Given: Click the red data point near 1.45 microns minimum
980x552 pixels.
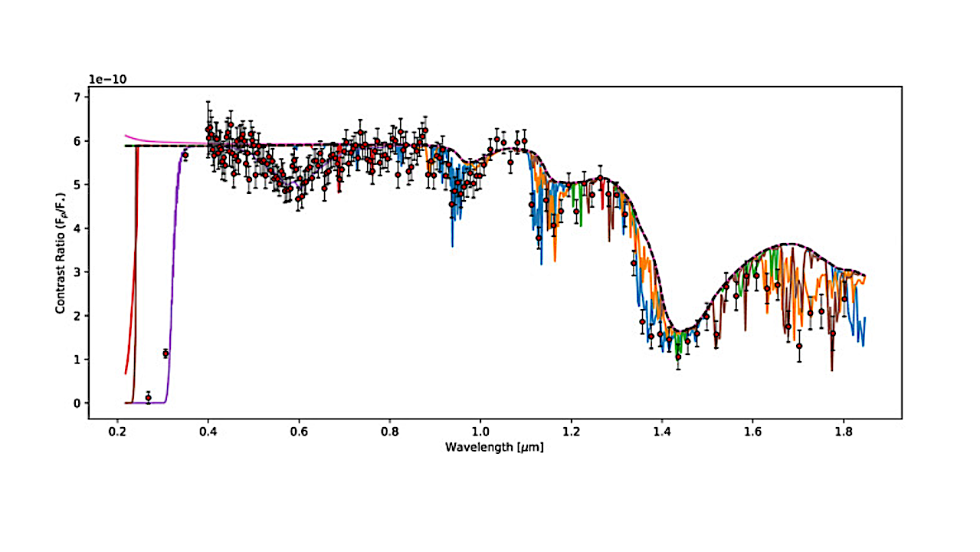Looking at the screenshot, I should tap(678, 356).
